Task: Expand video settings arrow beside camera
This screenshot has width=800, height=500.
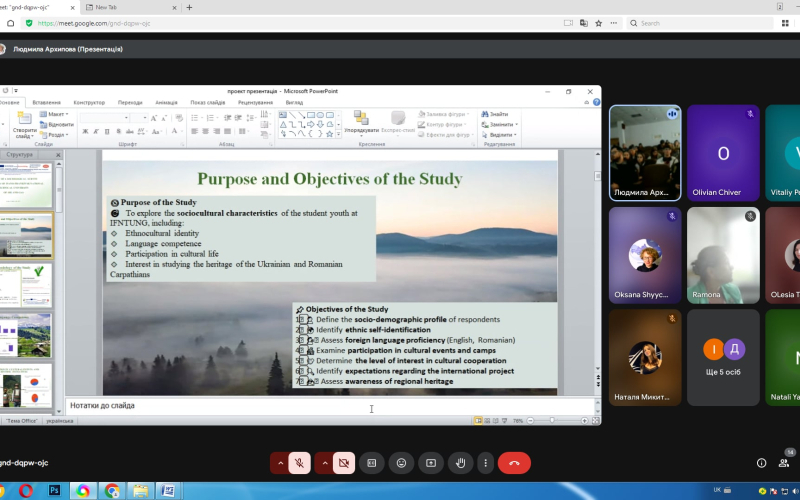Action: coord(324,463)
